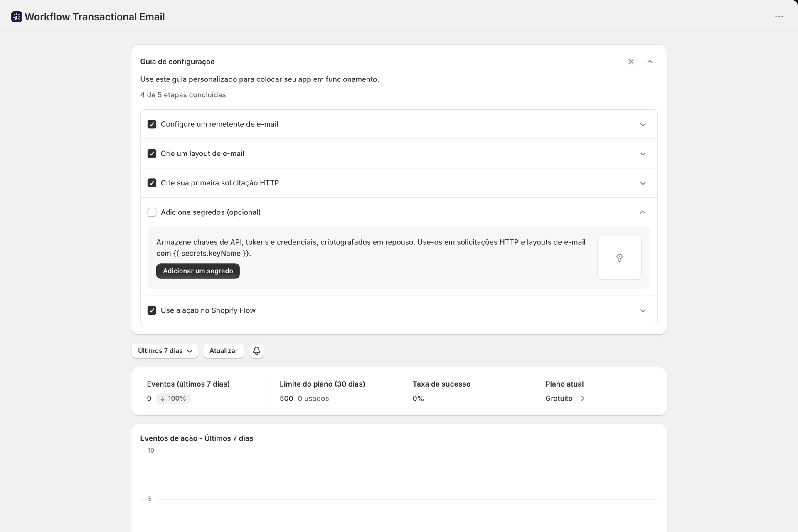This screenshot has height=532, width=798.
Task: Collapse the Adicione segredos step chevron
Action: (643, 212)
